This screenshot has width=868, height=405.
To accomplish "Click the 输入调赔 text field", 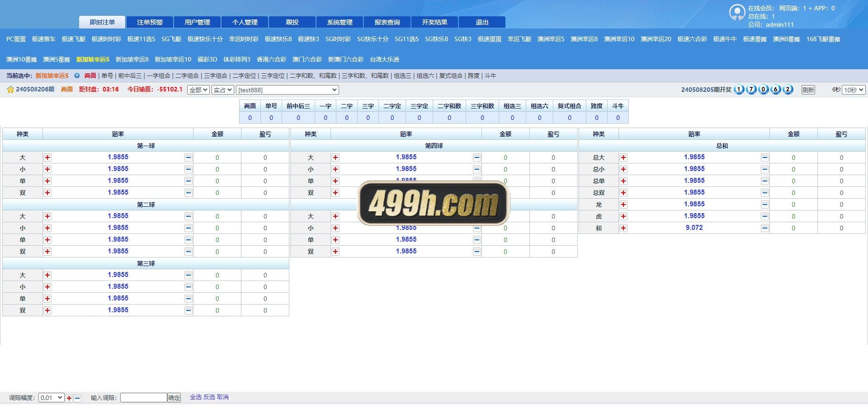I will click(144, 398).
